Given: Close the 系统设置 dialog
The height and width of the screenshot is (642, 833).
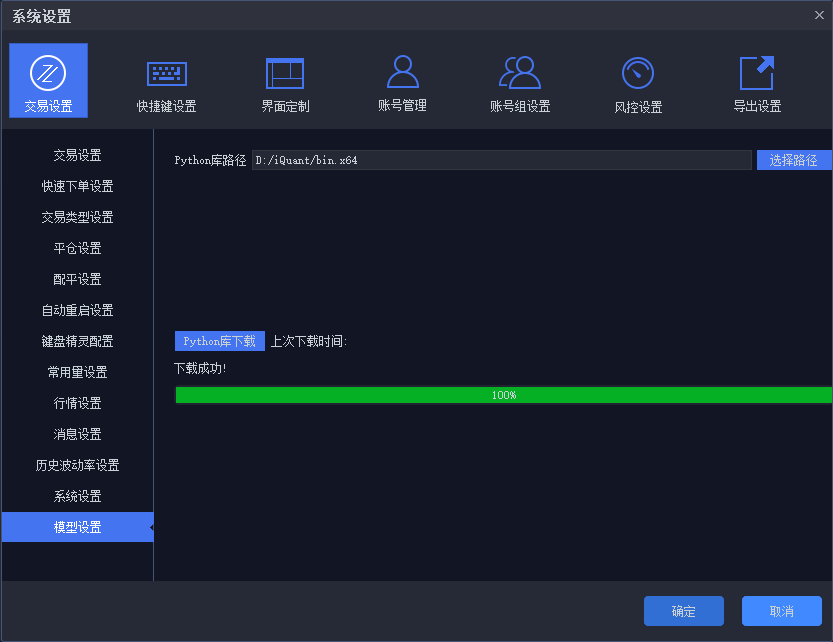Looking at the screenshot, I should (819, 14).
